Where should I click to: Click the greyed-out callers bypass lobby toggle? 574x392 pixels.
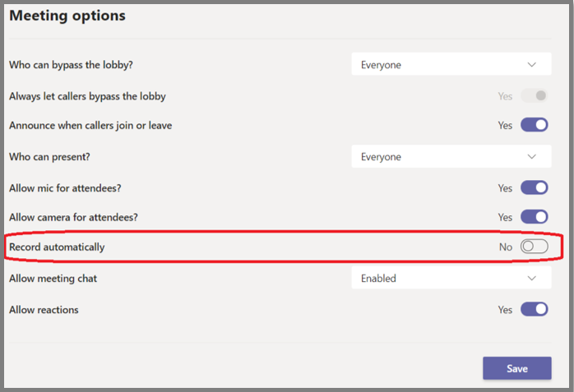[534, 96]
